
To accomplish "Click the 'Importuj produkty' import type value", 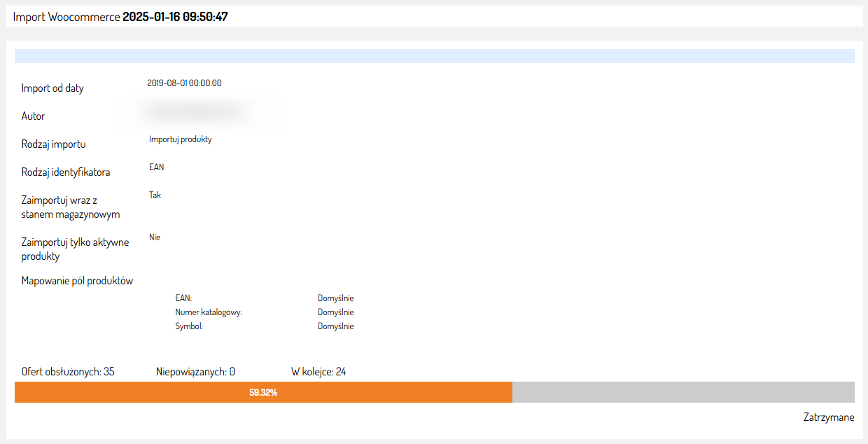I will 180,139.
